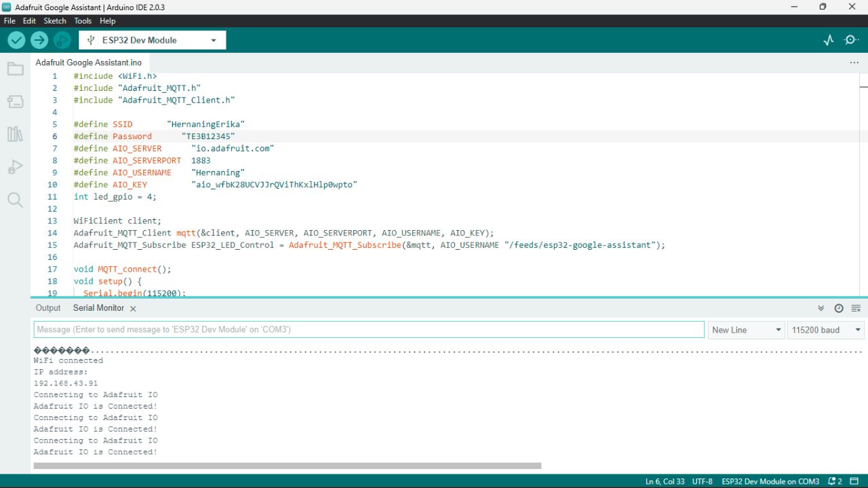Viewport: 868px width, 488px height.
Task: Click line number 11 in gutter
Action: [x=52, y=197]
